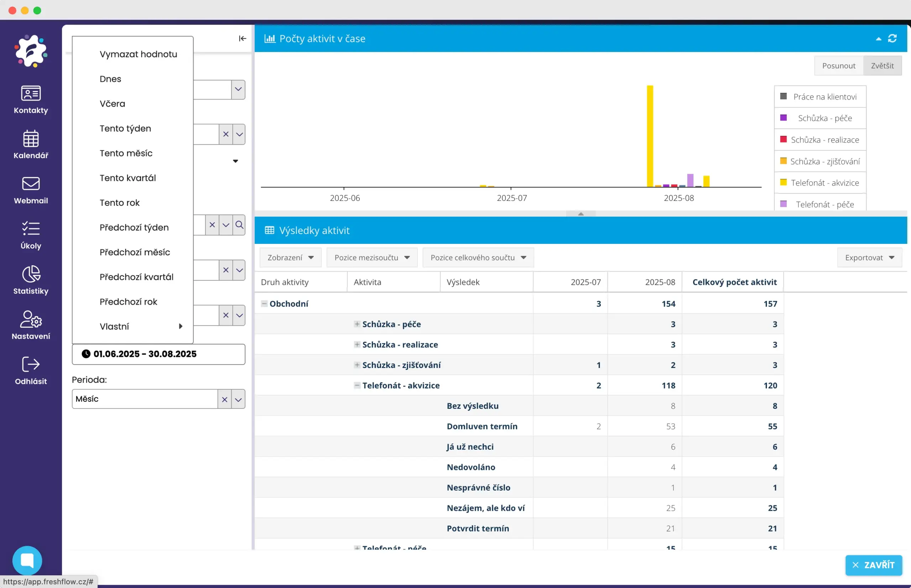This screenshot has width=911, height=588.
Task: Refresh the Počty aktivit chart
Action: point(892,38)
